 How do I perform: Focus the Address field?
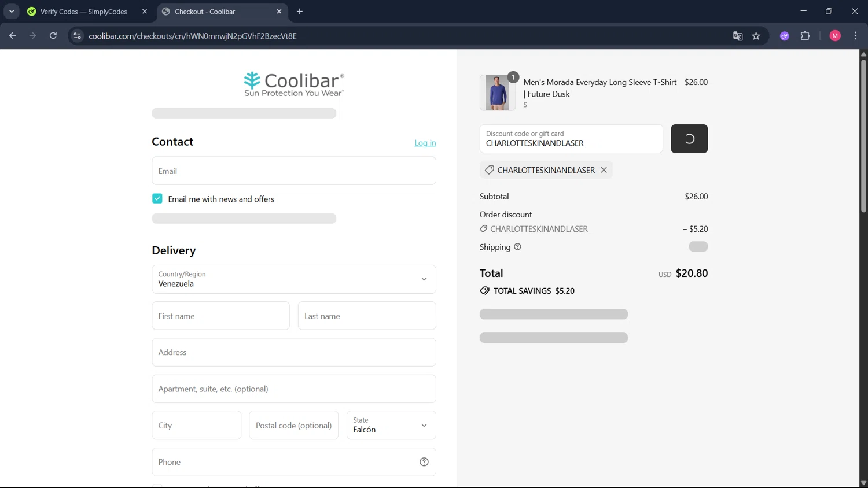(294, 352)
